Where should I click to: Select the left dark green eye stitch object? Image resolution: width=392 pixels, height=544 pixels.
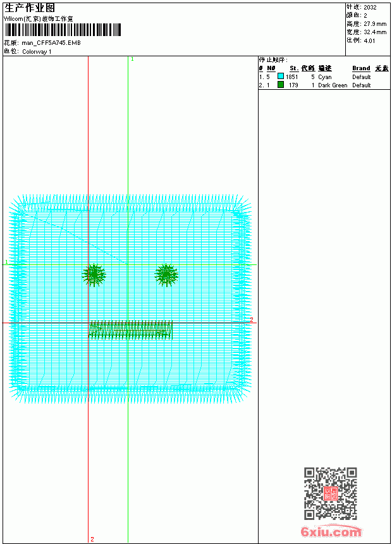coord(94,275)
